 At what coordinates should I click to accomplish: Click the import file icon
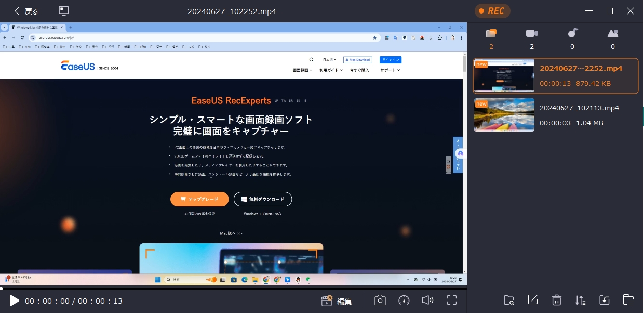[604, 300]
